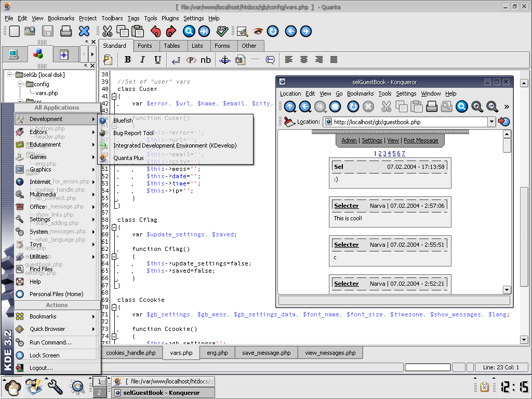This screenshot has width=532, height=399.
Task: Click the Save floppy icon in Quanta toolbar
Action: [x=48, y=31]
